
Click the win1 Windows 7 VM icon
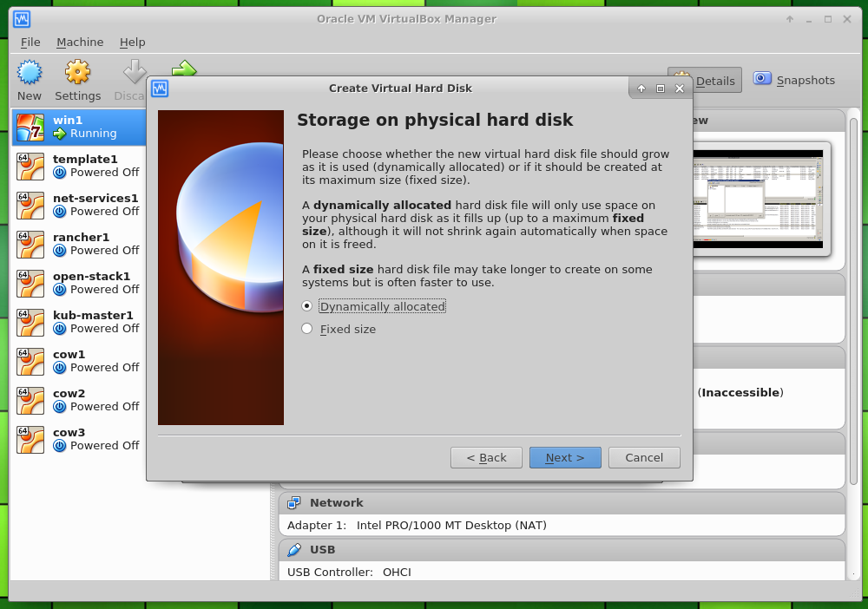click(30, 128)
